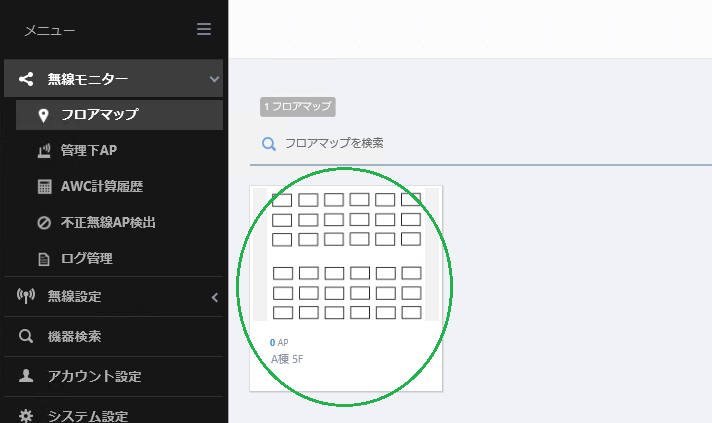Click the share icon beside 無線モニター
Viewport: 712px width, 423px height.
point(26,79)
